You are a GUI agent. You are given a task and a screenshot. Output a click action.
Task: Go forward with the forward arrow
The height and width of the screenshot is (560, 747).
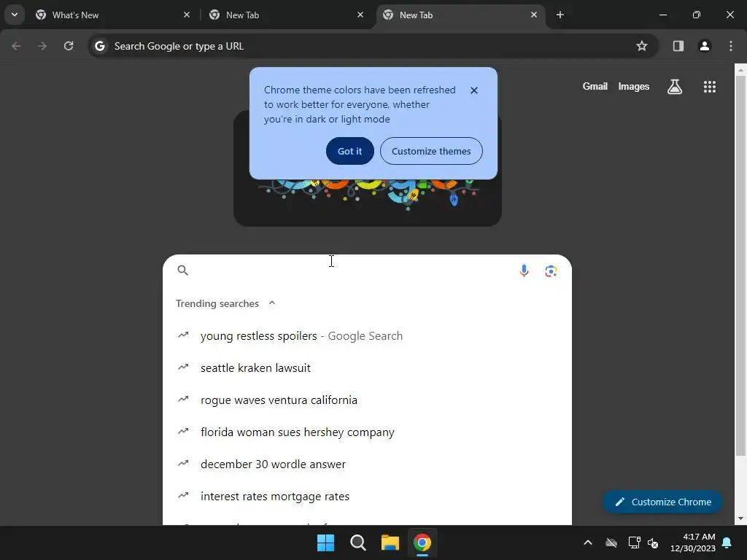click(x=42, y=46)
